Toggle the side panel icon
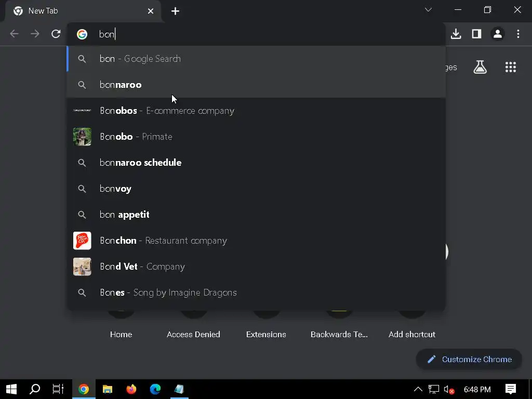This screenshot has height=399, width=532. pyautogui.click(x=477, y=34)
